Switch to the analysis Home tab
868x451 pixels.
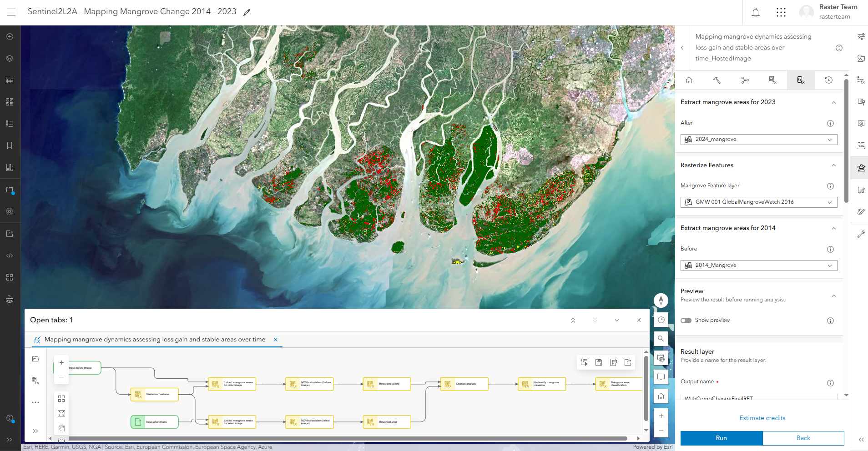[689, 80]
